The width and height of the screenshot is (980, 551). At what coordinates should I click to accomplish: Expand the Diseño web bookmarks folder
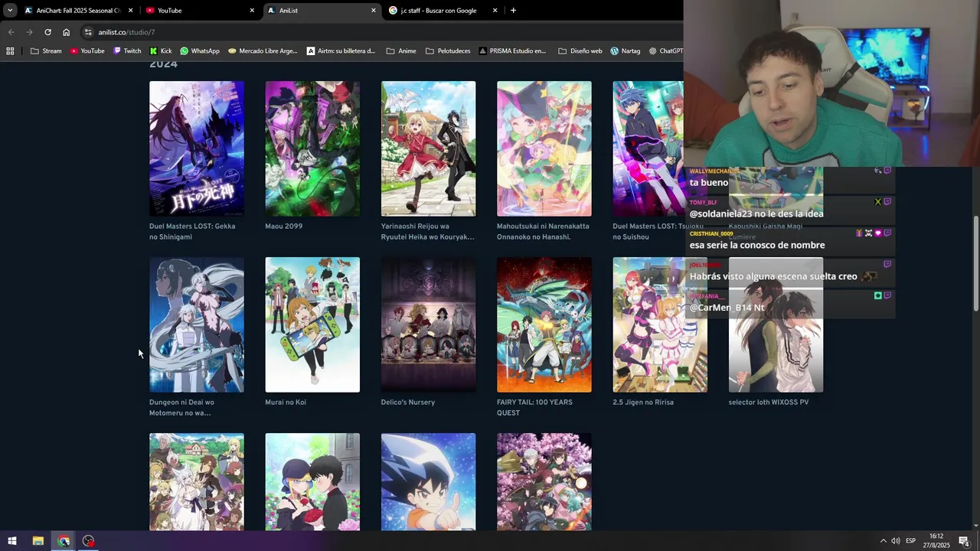point(580,51)
